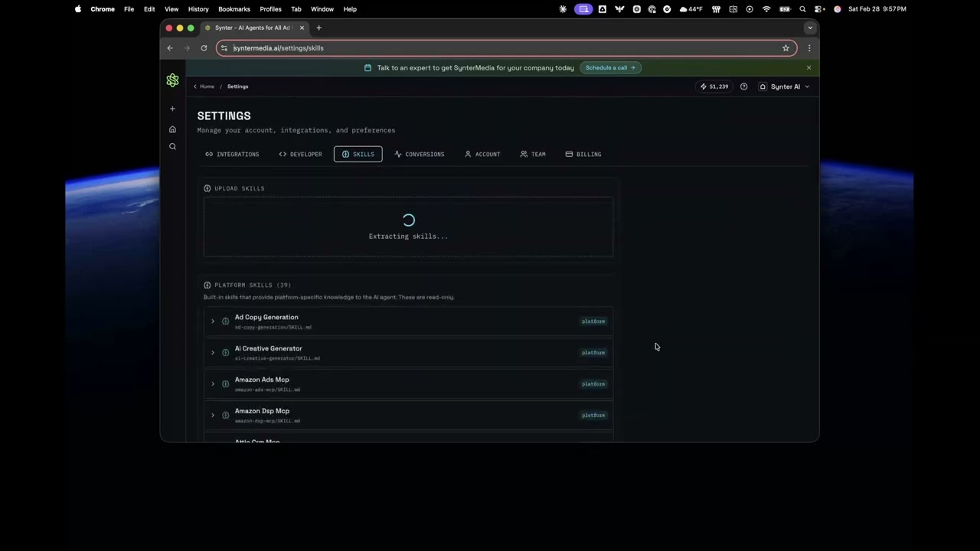Click the help question mark icon
Image resolution: width=980 pixels, height=551 pixels.
pos(743,86)
